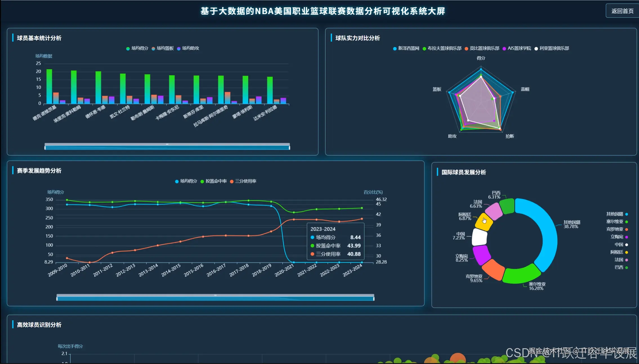Click the 立陶宛 purple donut segment
The width and height of the screenshot is (639, 364).
tap(481, 255)
